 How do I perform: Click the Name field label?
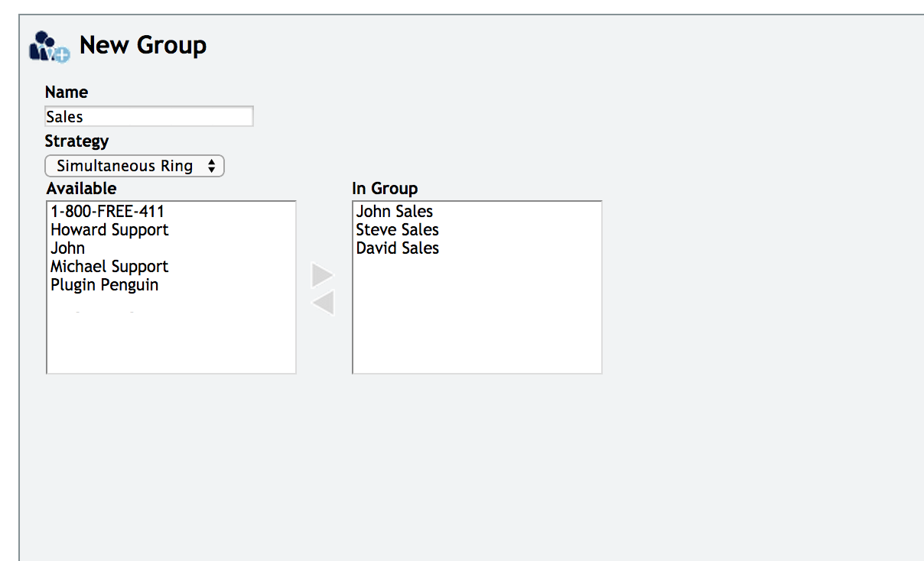tap(67, 92)
